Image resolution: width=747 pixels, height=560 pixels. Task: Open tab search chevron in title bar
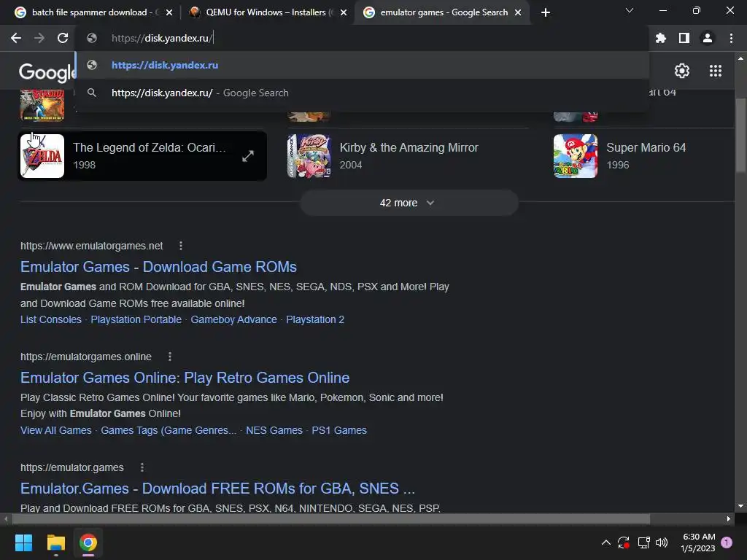[630, 10]
